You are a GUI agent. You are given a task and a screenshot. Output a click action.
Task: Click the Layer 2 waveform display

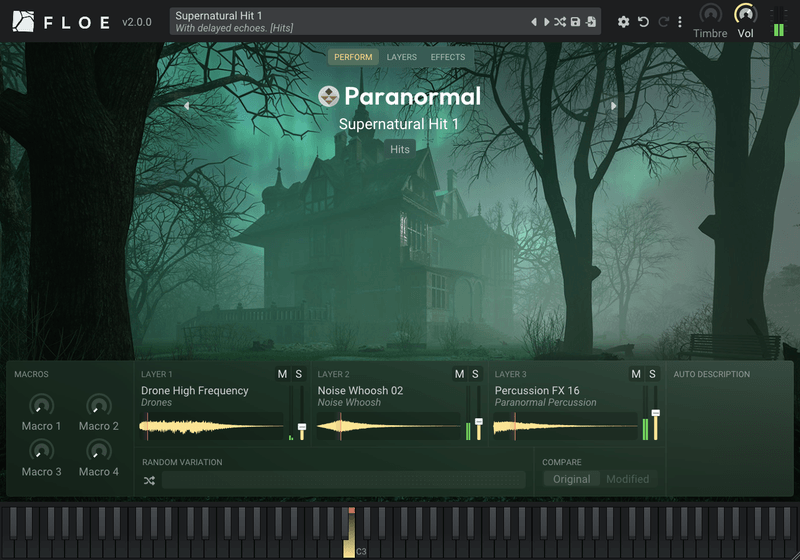pos(388,426)
